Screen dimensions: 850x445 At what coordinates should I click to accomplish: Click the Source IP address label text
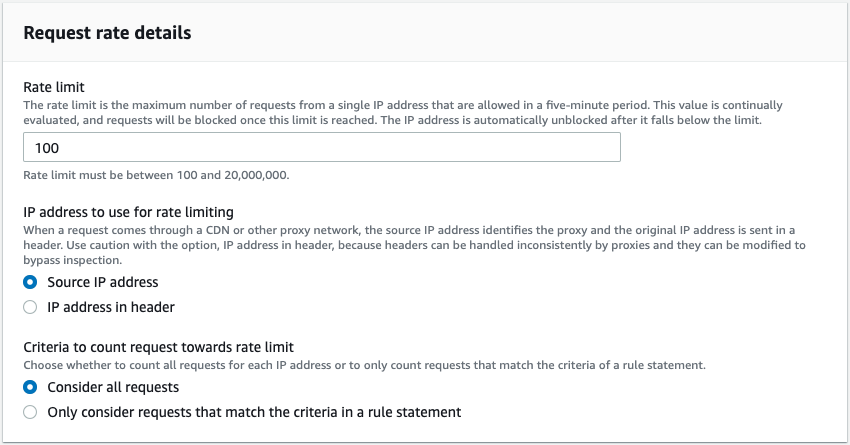(x=103, y=282)
